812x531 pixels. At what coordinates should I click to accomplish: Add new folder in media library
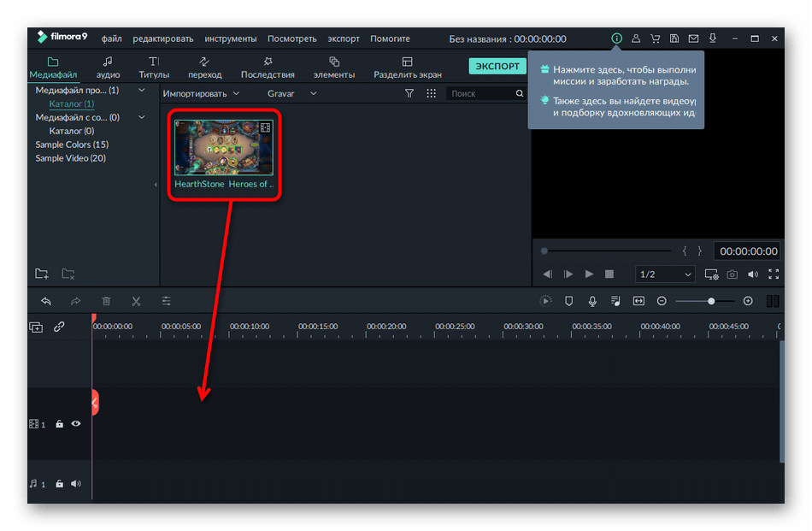42,274
